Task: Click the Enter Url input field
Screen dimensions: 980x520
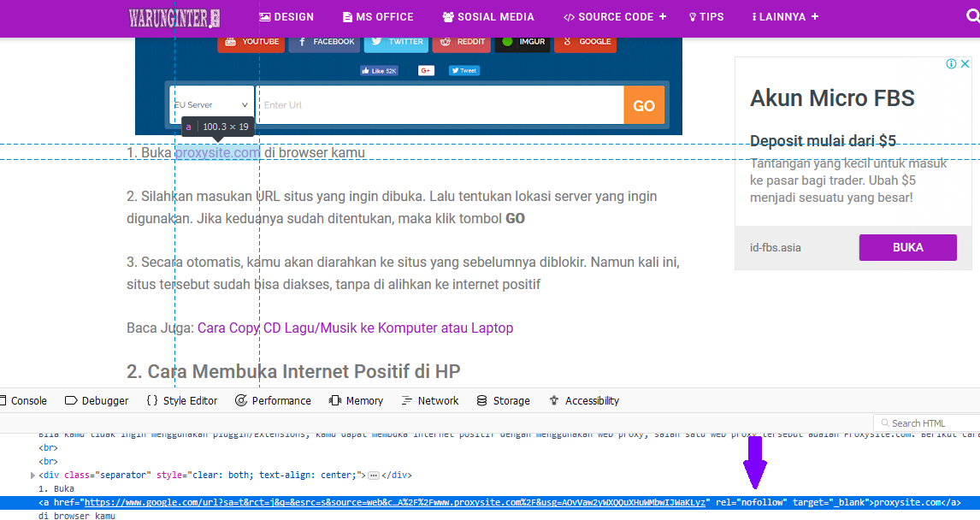Action: click(440, 105)
